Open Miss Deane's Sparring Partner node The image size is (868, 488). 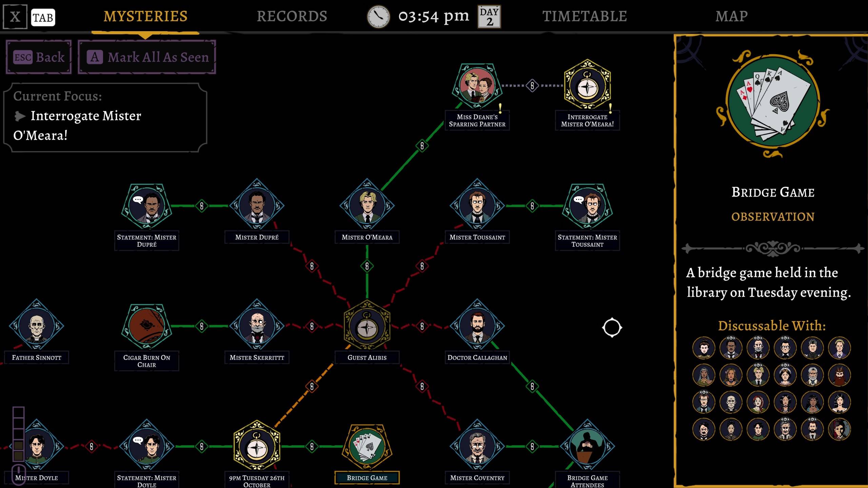click(477, 85)
